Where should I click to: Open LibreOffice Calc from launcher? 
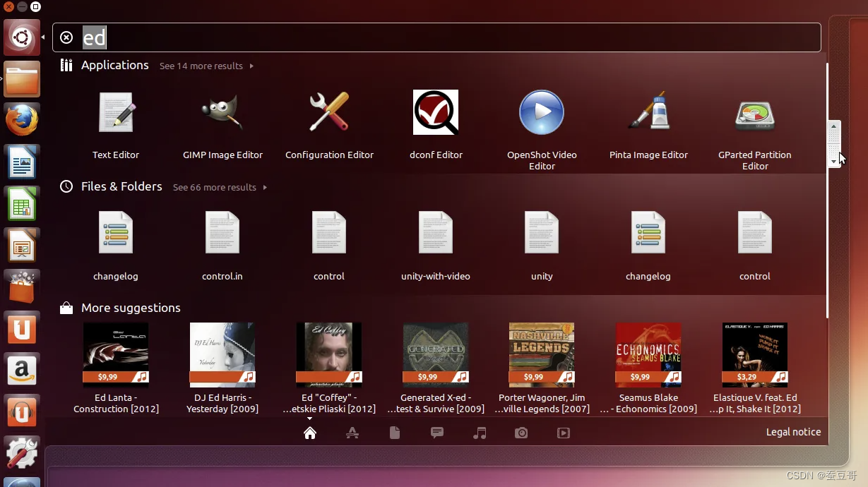click(22, 204)
